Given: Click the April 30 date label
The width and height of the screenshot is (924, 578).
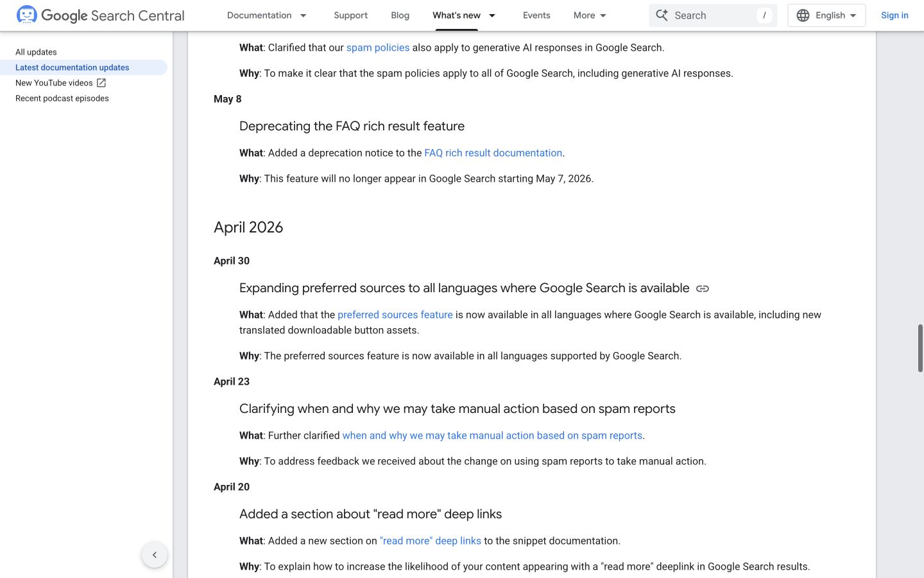Looking at the screenshot, I should tap(232, 261).
